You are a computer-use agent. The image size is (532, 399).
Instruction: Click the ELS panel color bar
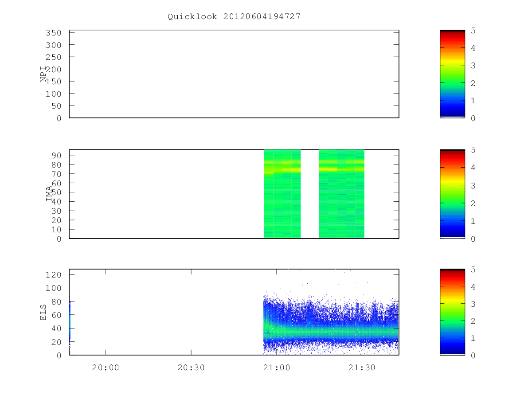452,312
